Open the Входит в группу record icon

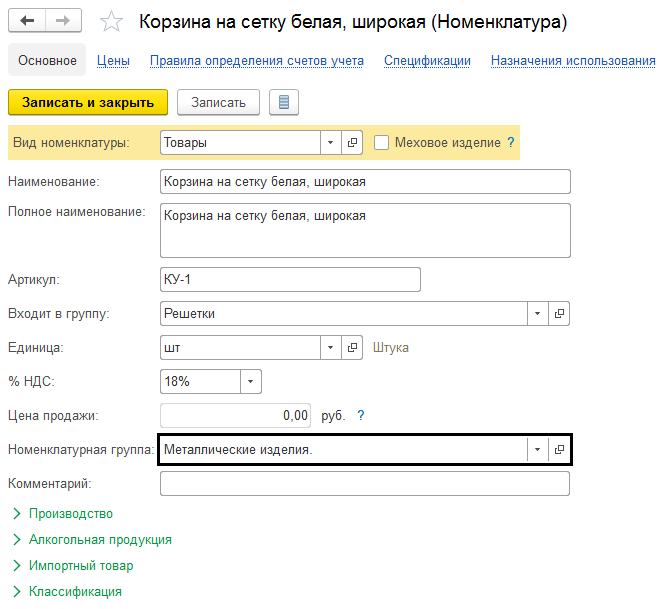click(x=560, y=314)
